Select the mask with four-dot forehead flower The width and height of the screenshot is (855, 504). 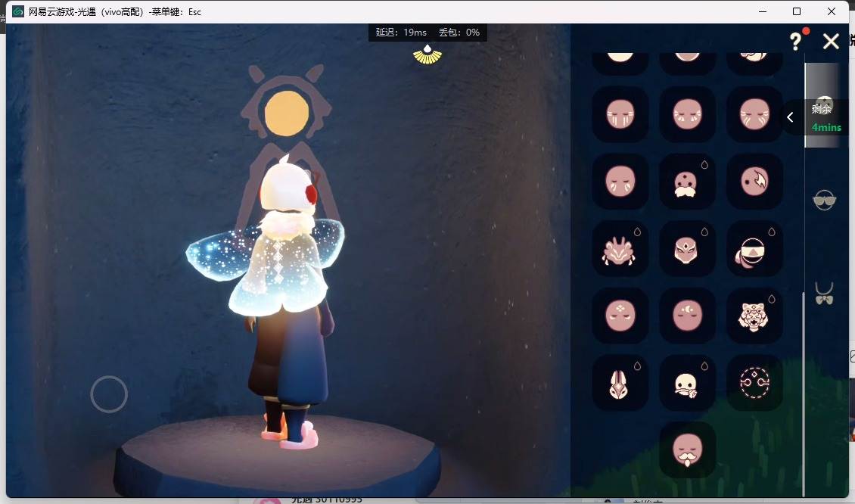[620, 316]
